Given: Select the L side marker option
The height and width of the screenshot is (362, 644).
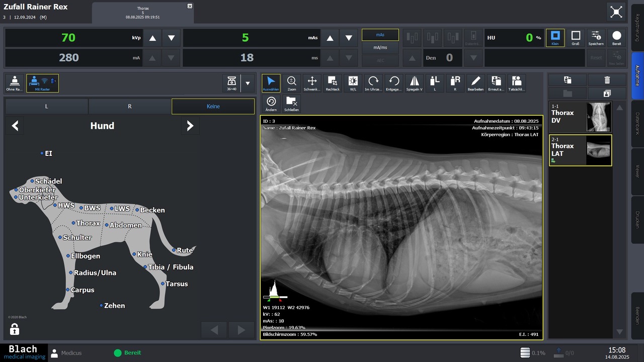Looking at the screenshot, I should [x=46, y=107].
